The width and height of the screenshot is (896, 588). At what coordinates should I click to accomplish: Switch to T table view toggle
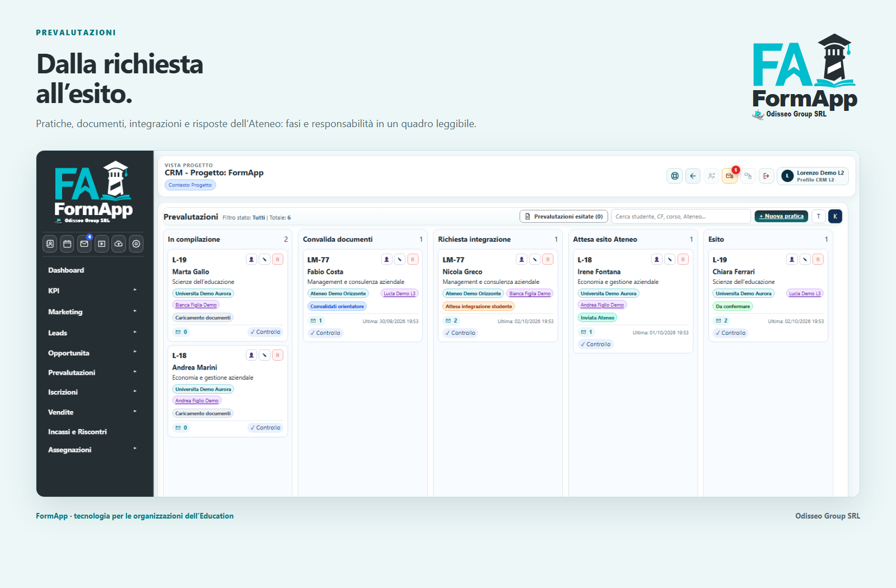pyautogui.click(x=818, y=216)
